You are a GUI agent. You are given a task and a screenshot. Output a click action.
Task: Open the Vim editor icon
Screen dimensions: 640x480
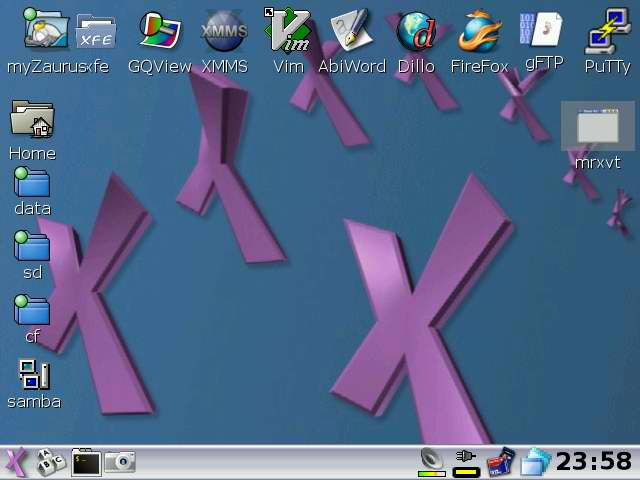(x=288, y=32)
